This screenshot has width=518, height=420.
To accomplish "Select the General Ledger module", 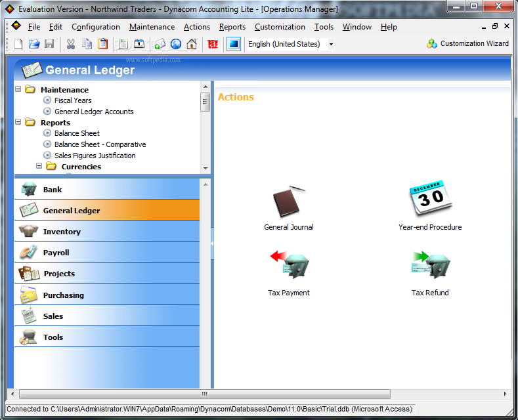I will tap(107, 210).
